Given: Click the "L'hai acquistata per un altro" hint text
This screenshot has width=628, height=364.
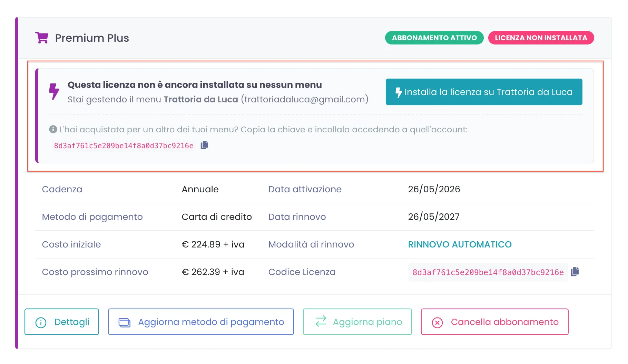Looking at the screenshot, I should (x=264, y=129).
